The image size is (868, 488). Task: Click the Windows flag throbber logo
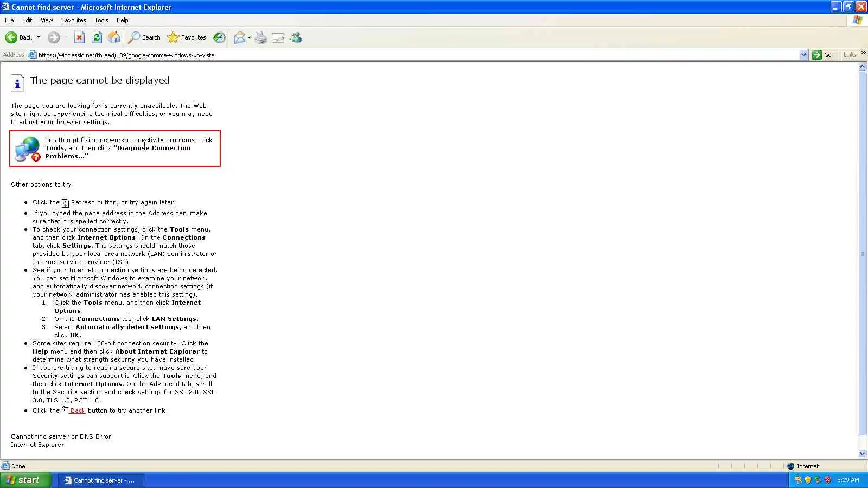coord(857,20)
